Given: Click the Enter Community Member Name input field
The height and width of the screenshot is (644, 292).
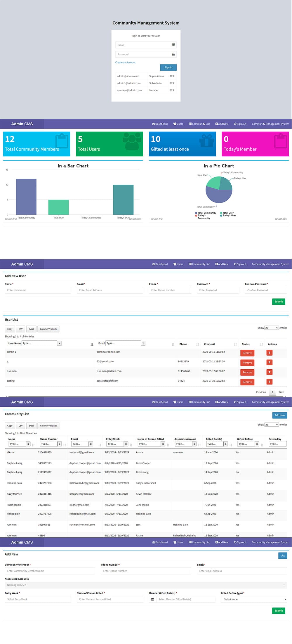Looking at the screenshot, I should pyautogui.click(x=50, y=571).
